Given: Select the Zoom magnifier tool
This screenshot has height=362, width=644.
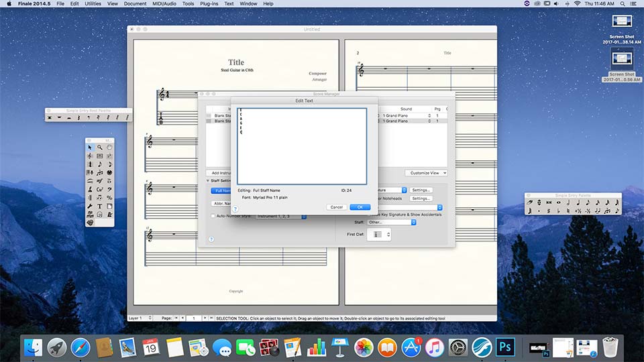Looking at the screenshot, I should (99, 147).
